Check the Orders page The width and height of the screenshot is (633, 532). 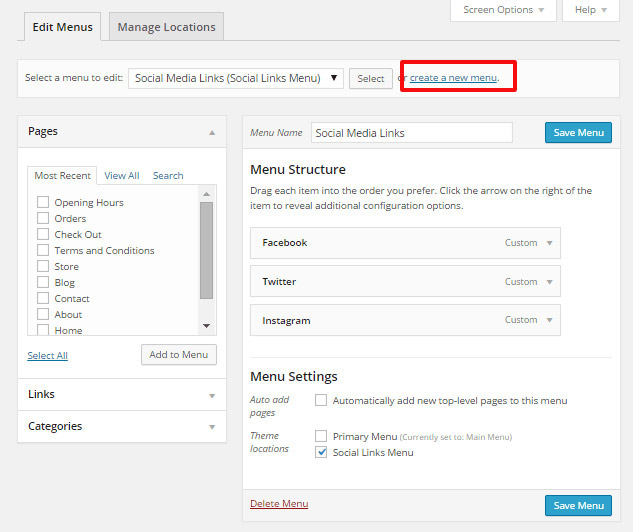(43, 218)
